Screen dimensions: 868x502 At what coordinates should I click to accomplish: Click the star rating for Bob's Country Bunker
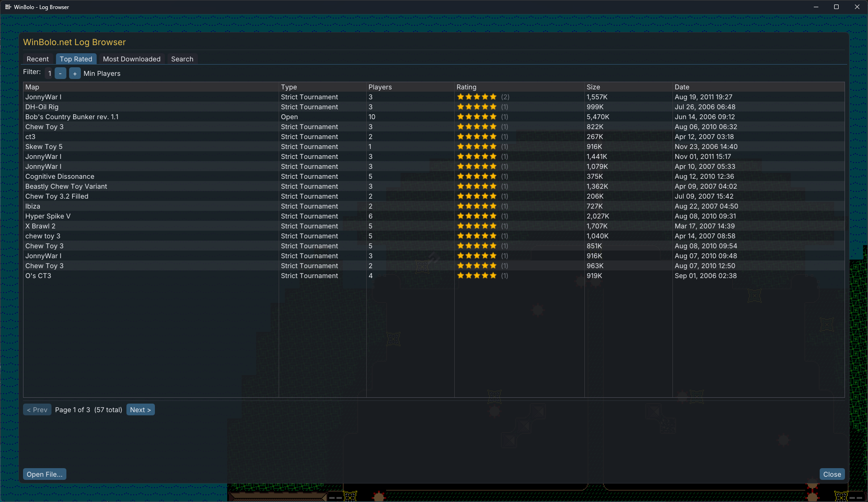477,117
